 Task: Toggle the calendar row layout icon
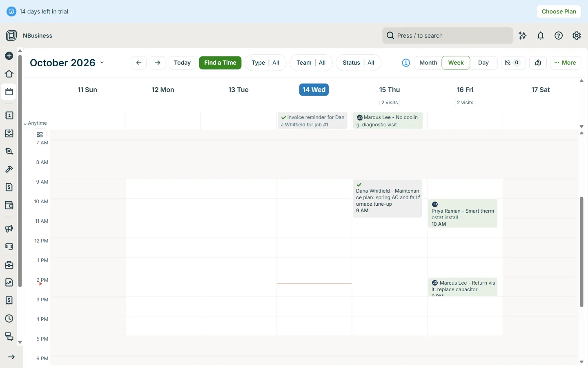[40, 135]
